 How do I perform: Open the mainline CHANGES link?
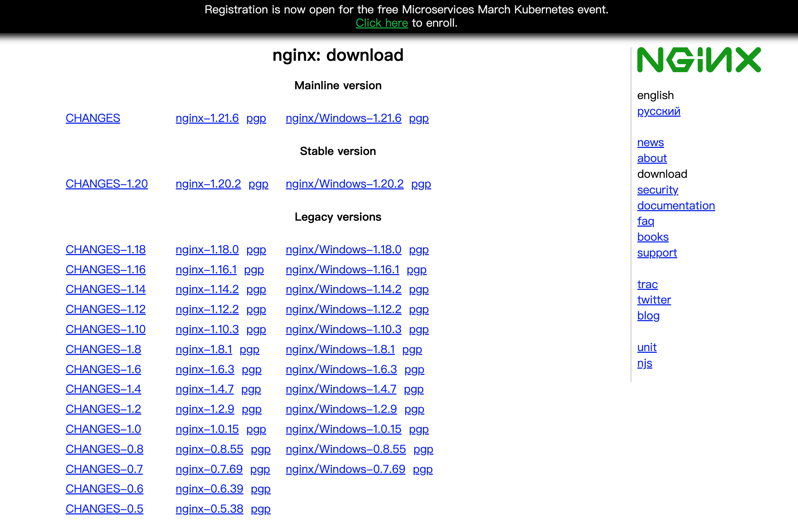[x=93, y=118]
